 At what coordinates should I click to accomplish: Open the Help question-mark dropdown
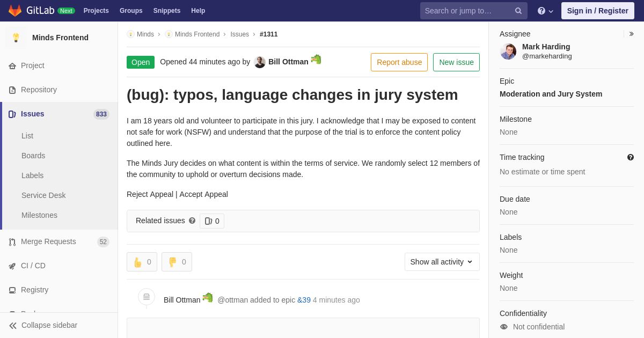click(545, 11)
